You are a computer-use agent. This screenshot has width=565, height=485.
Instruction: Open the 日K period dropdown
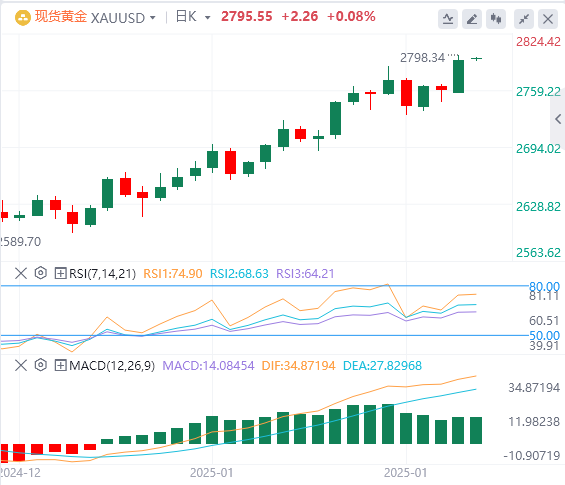pyautogui.click(x=208, y=18)
